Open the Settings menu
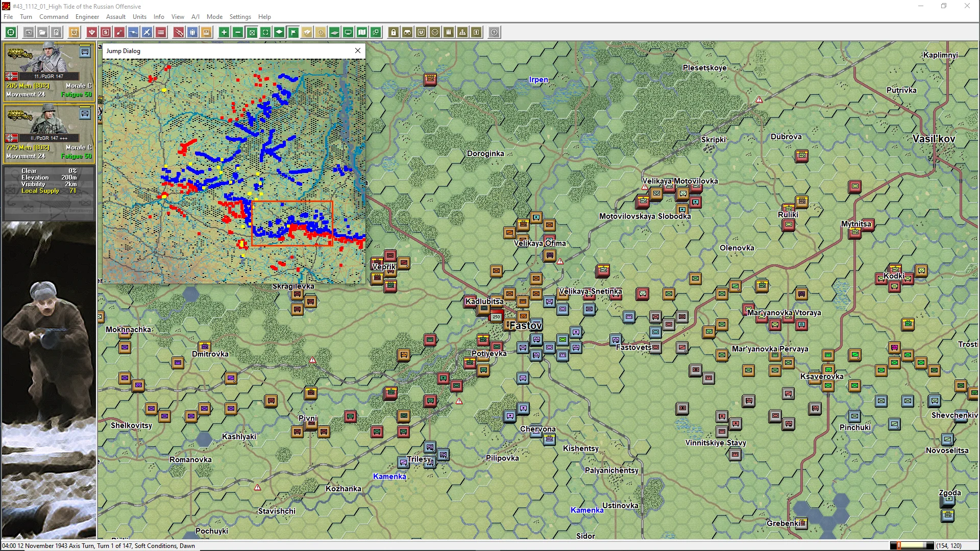980x551 pixels. pos(240,17)
